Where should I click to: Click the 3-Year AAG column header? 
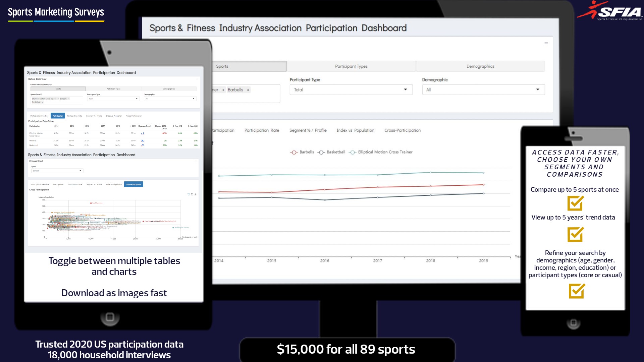(x=177, y=126)
